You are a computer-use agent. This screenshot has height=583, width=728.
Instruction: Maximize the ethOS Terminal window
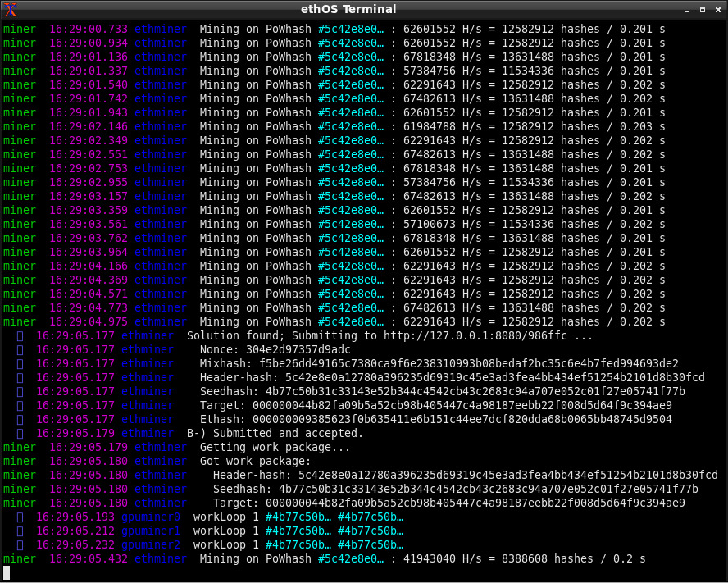coord(703,10)
